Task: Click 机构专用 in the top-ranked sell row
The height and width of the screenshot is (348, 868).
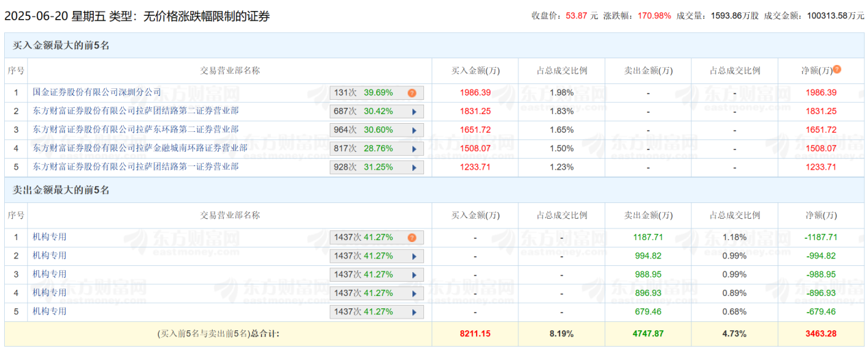Action: (49, 237)
